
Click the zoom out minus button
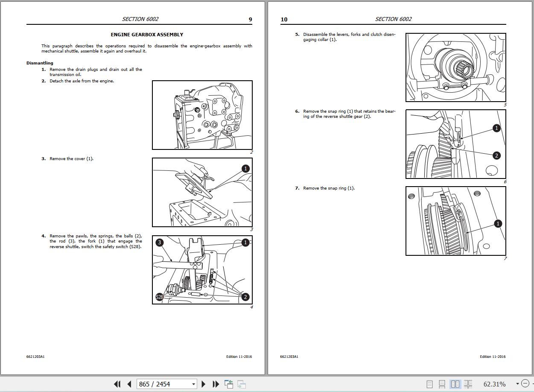click(525, 384)
